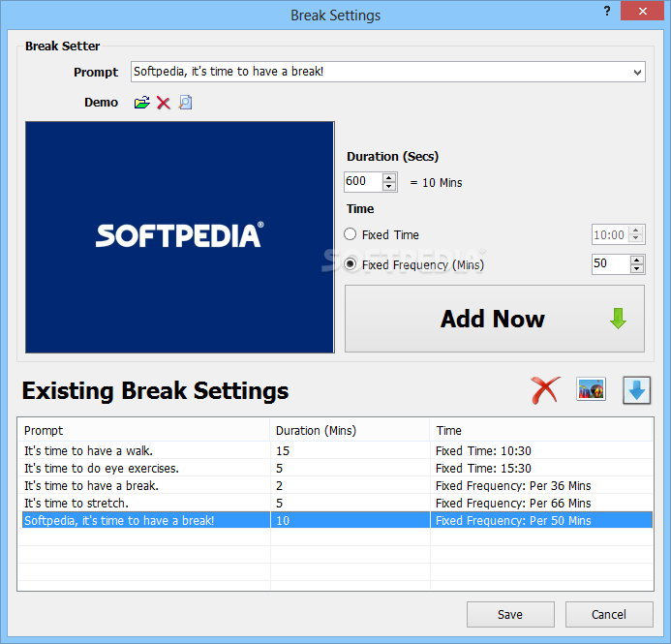Decrease fixed frequency minutes value
671x644 pixels.
637,268
